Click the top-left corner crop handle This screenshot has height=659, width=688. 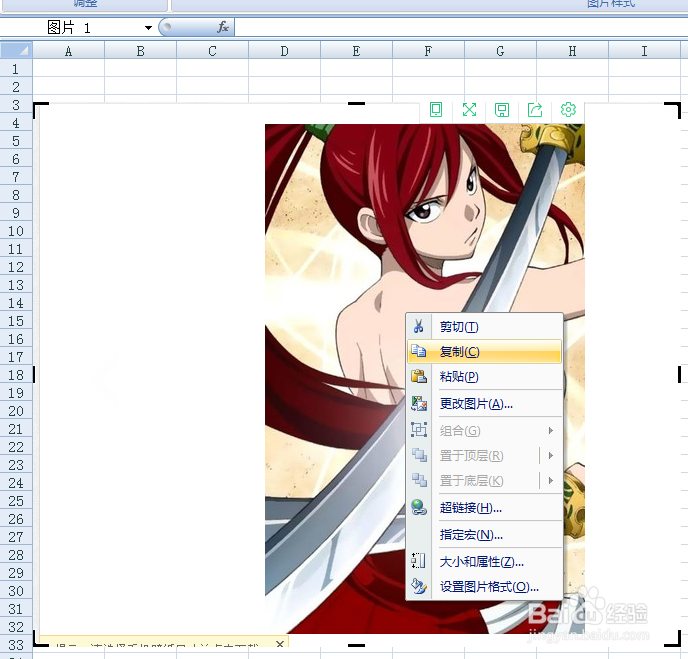41,110
